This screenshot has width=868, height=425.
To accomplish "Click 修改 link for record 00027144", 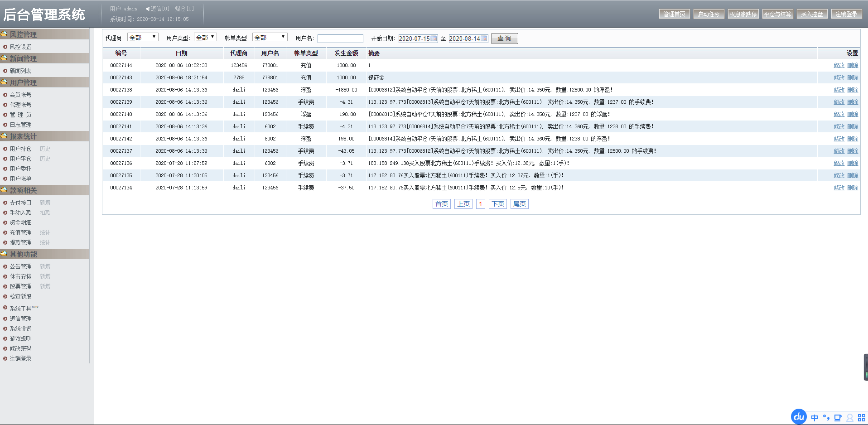I will [839, 65].
